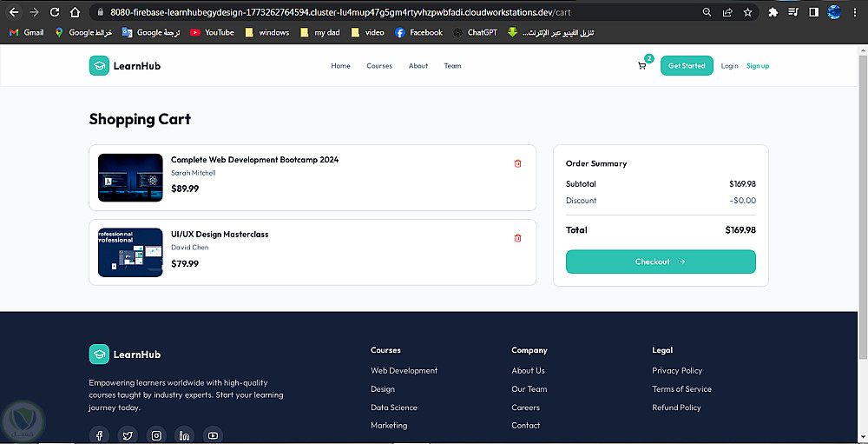
Task: Open the Marketing footer link
Action: pos(389,426)
